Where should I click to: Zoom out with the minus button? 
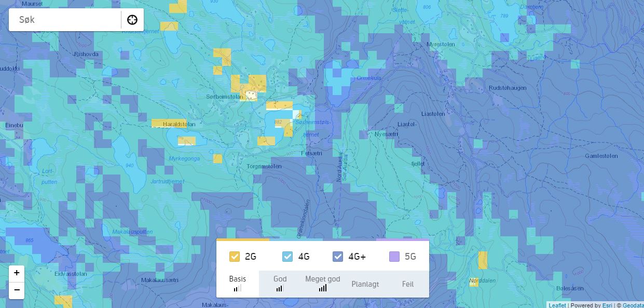17,290
